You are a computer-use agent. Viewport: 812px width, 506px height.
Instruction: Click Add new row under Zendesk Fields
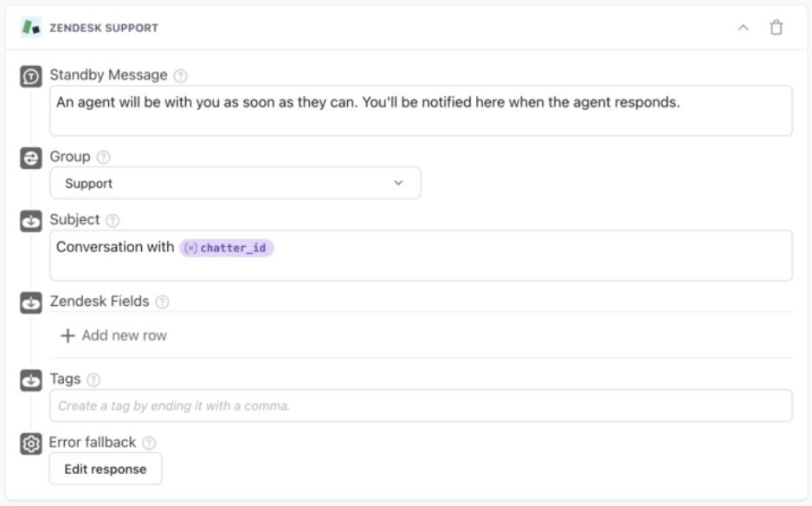(113, 335)
